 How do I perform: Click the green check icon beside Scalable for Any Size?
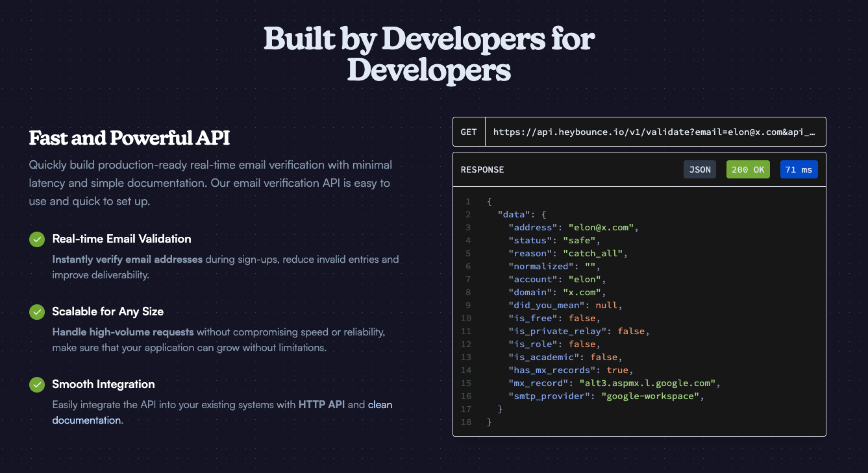[37, 312]
